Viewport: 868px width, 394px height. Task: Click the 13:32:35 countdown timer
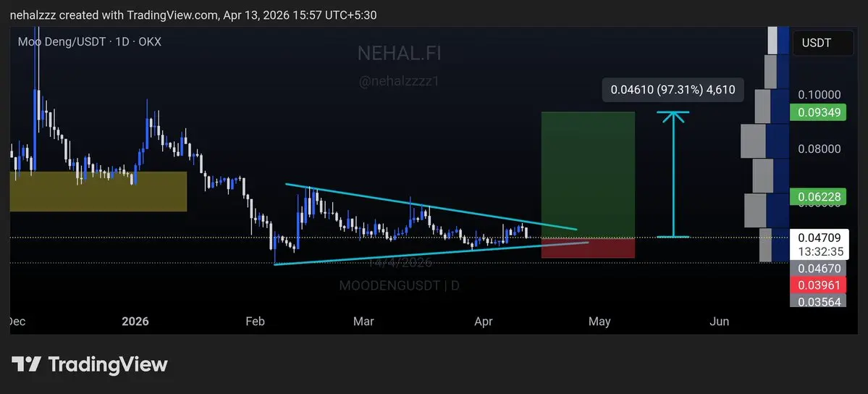point(820,252)
